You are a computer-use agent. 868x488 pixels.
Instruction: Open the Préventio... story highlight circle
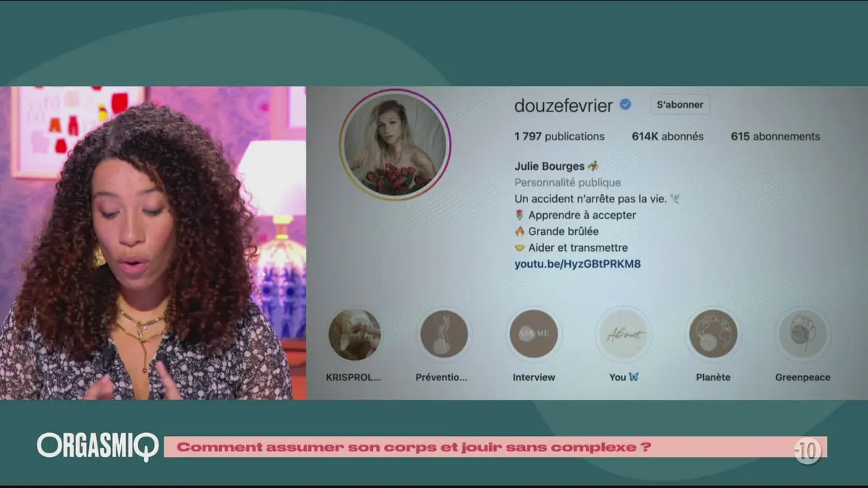[443, 335]
